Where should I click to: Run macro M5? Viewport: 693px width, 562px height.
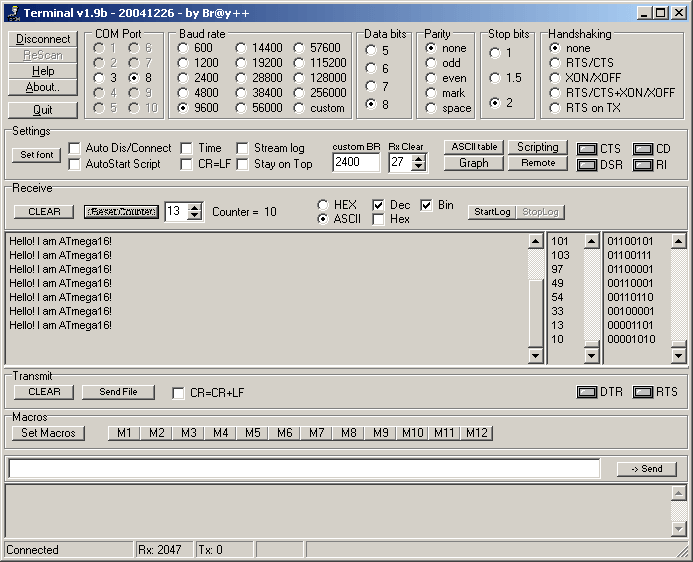pos(252,433)
